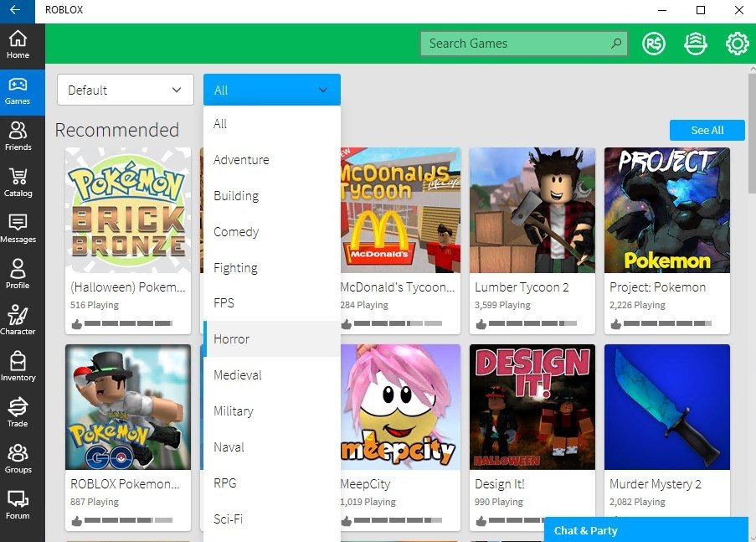This screenshot has width=756, height=542.
Task: Click the 516 Playing count
Action: pyautogui.click(x=95, y=305)
